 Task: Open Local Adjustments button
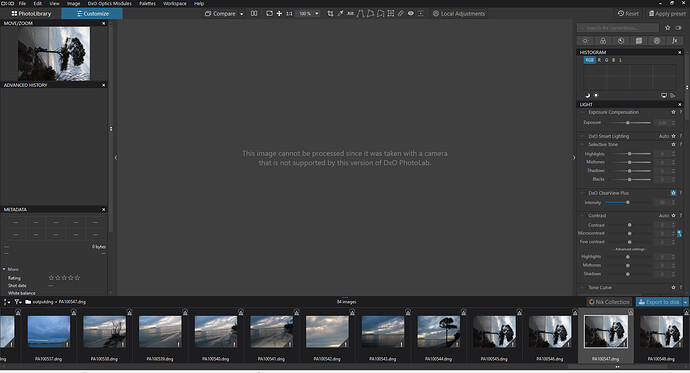(x=459, y=14)
